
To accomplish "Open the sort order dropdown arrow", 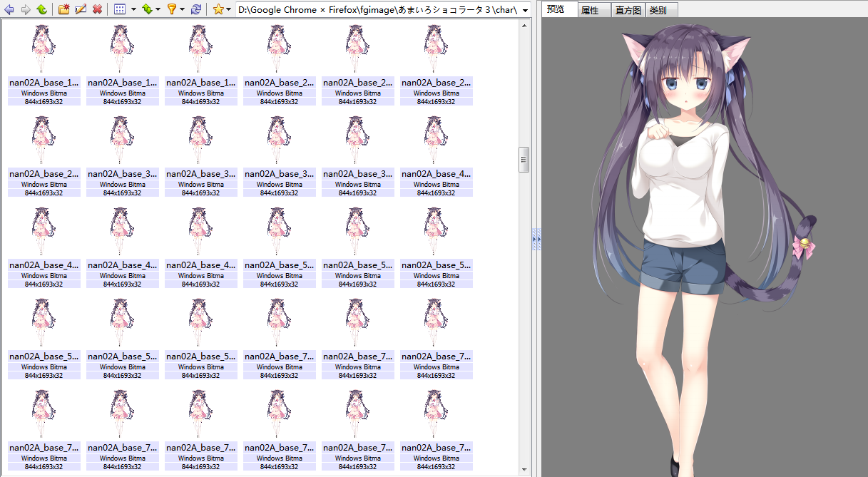I will click(x=158, y=10).
